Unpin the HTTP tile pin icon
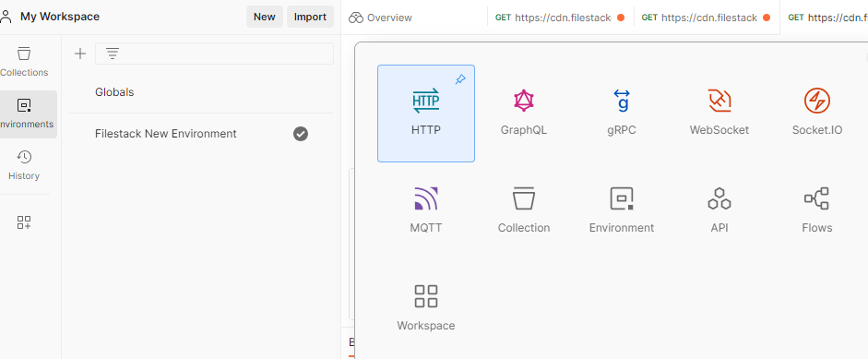868x359 pixels. pos(460,79)
